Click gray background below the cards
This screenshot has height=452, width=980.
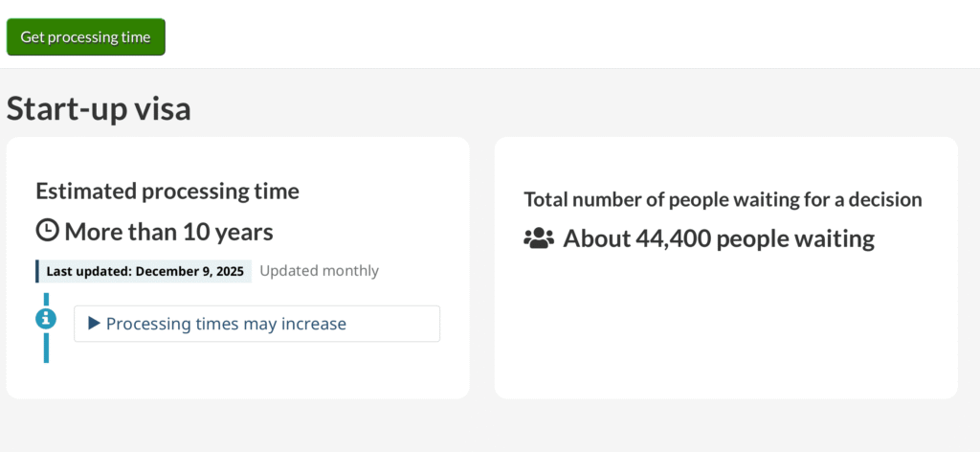coord(479,426)
